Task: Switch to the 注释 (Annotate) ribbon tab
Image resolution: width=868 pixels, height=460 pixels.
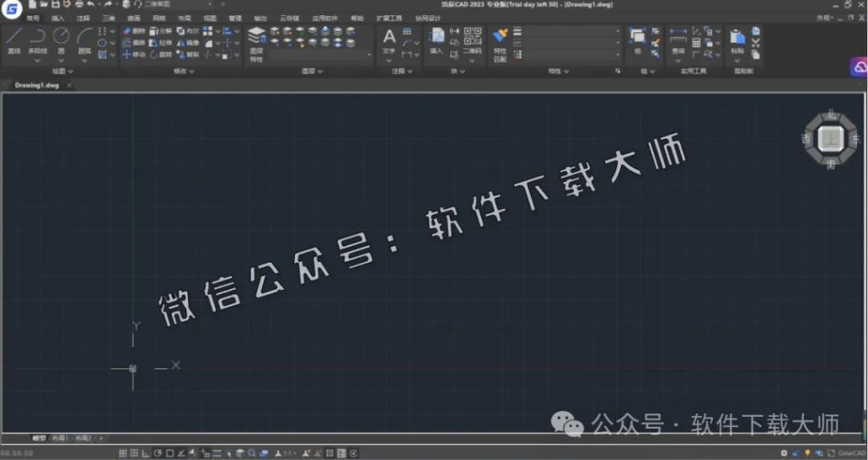Action: tap(84, 19)
